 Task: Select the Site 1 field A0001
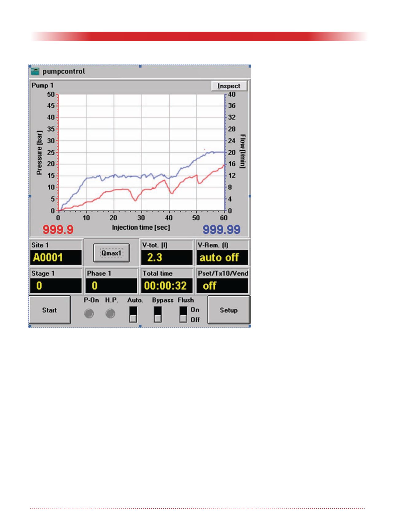click(56, 257)
